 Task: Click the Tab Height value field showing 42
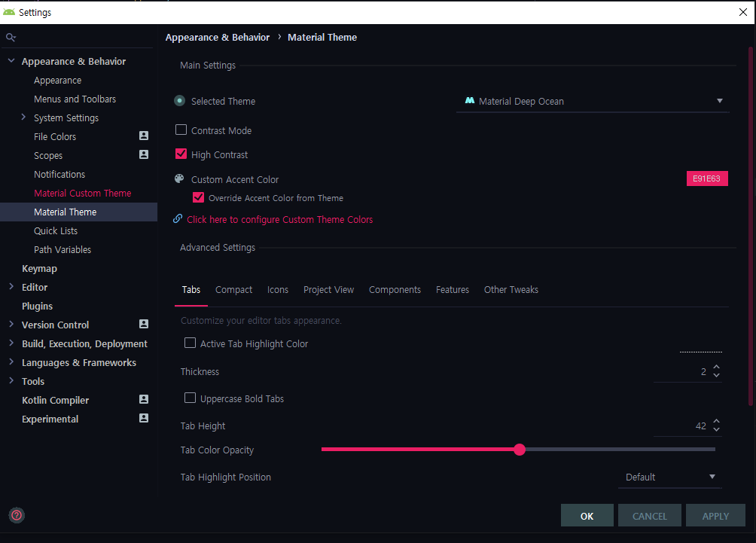681,426
